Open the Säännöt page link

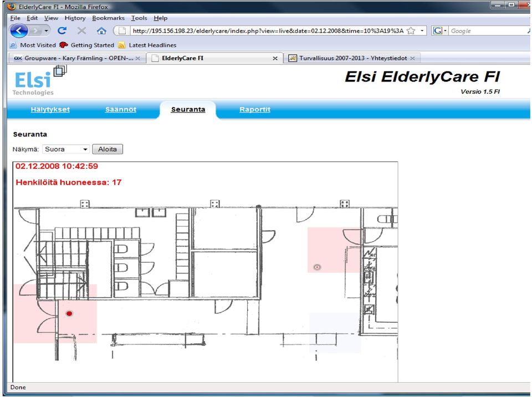point(121,109)
